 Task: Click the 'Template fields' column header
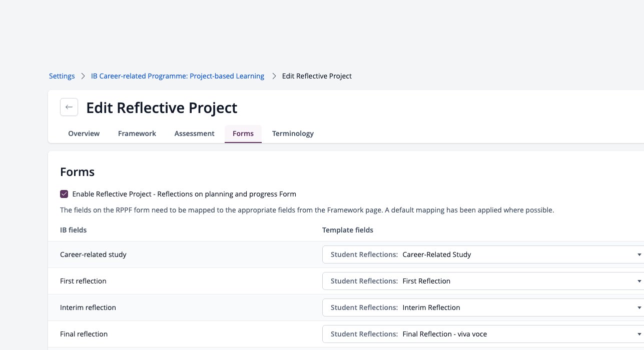pyautogui.click(x=348, y=230)
